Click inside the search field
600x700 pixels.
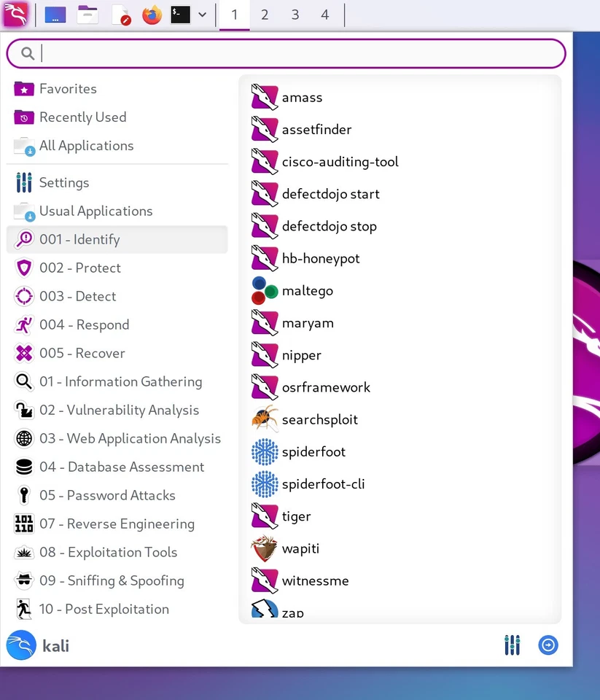(x=285, y=53)
